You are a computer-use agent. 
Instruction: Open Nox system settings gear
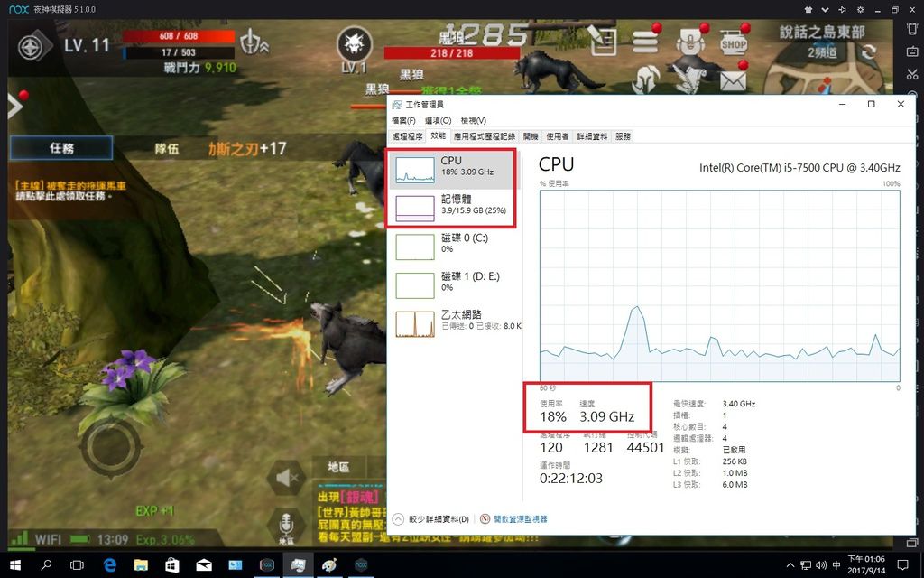(x=860, y=9)
